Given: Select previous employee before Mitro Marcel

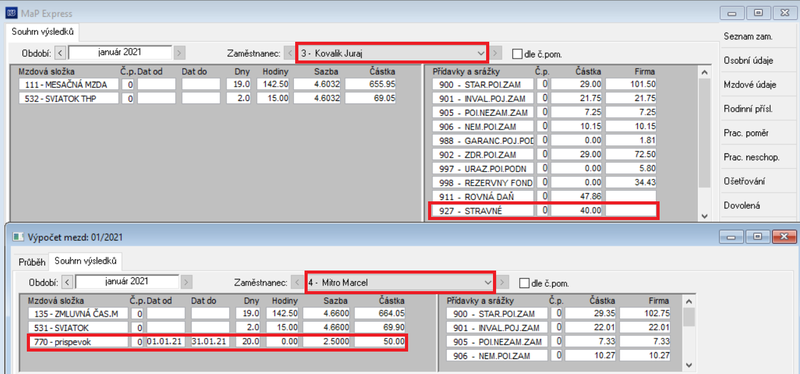Looking at the screenshot, I should (x=297, y=282).
